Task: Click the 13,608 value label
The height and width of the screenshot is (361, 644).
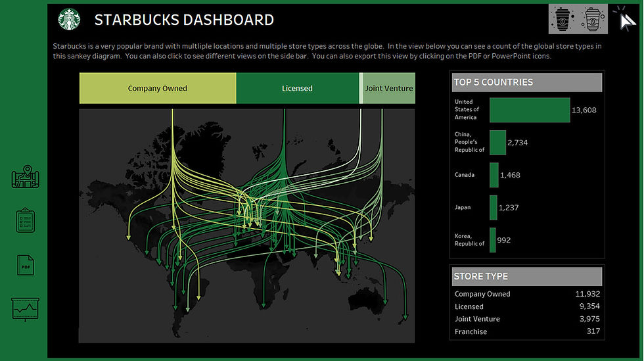Action: click(584, 110)
